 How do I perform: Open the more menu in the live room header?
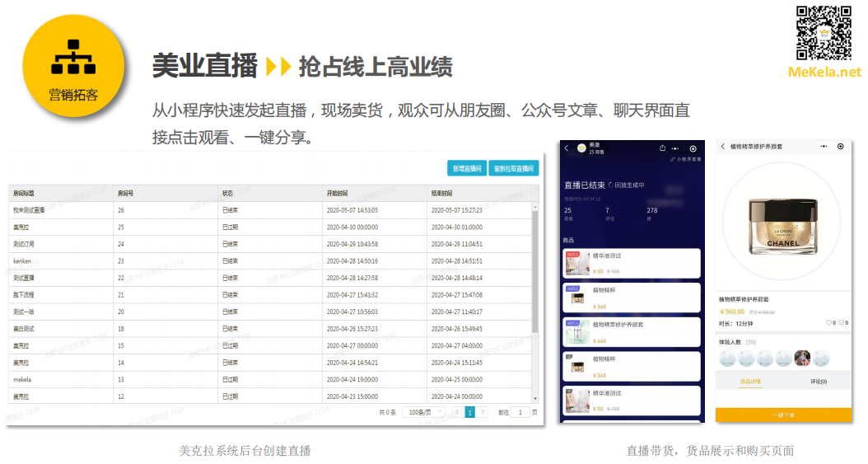tap(675, 148)
